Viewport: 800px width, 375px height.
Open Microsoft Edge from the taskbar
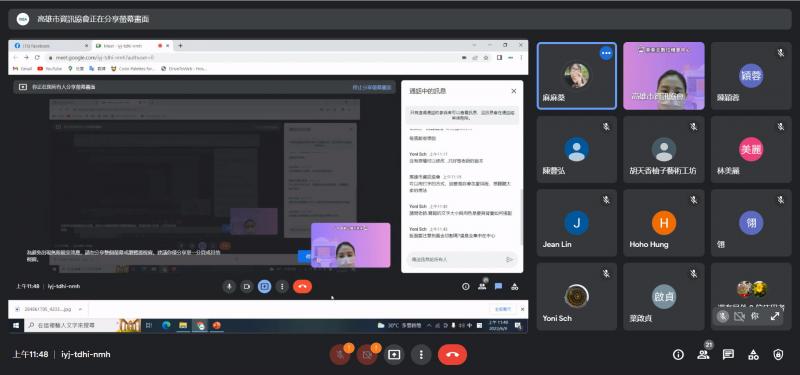pos(166,326)
